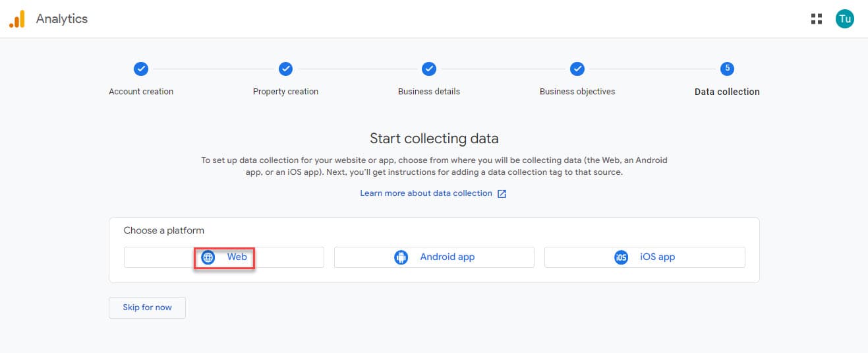The image size is (868, 353).
Task: Click the Analytics title text
Action: (x=62, y=19)
